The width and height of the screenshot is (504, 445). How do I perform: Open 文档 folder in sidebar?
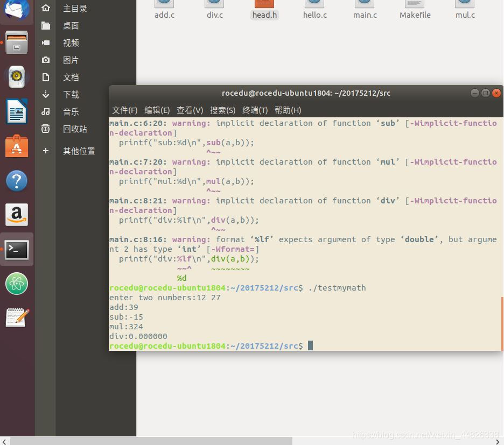(71, 77)
